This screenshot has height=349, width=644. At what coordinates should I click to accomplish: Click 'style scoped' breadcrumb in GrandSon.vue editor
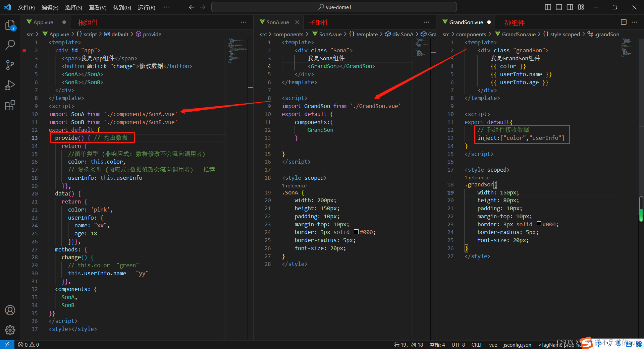[x=561, y=34]
